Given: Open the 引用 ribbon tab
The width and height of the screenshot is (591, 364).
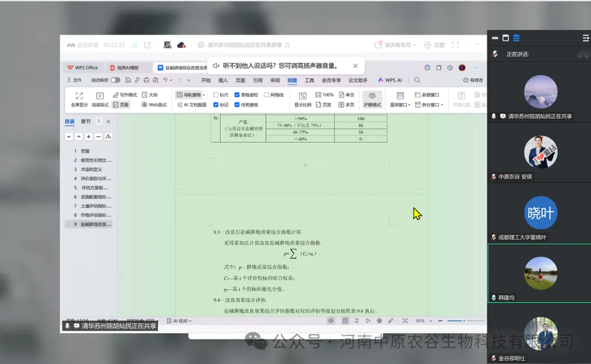Looking at the screenshot, I should point(258,80).
